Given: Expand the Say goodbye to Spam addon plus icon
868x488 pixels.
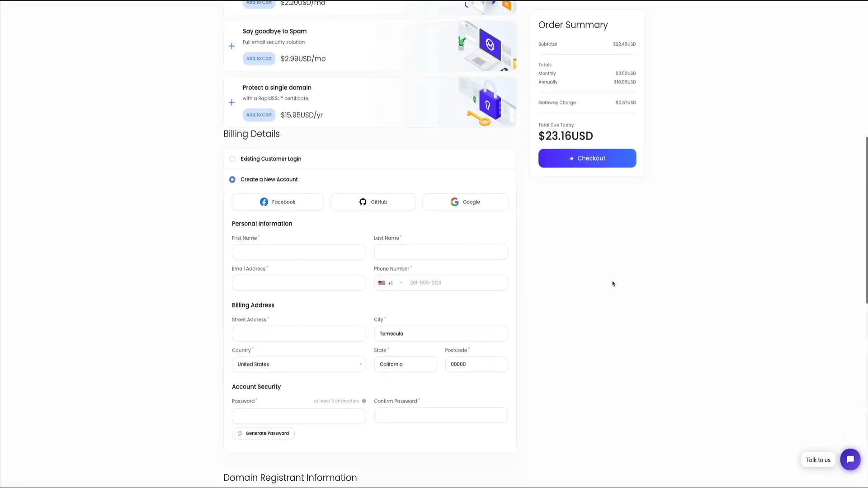Looking at the screenshot, I should click(232, 46).
